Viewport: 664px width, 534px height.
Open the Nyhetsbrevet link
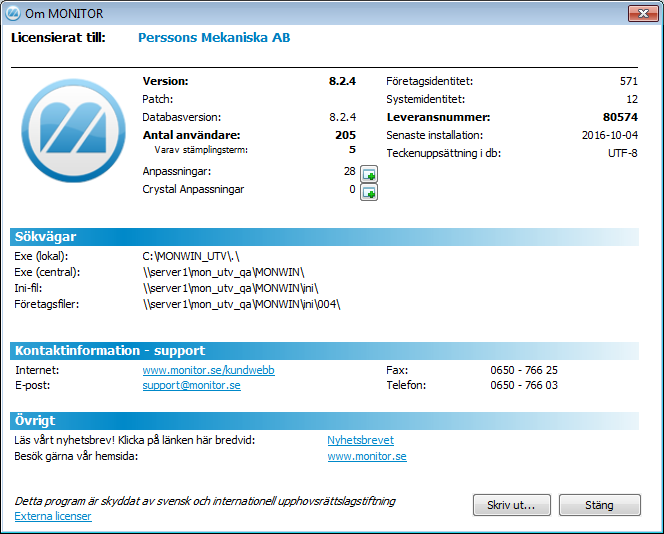[x=360, y=440]
